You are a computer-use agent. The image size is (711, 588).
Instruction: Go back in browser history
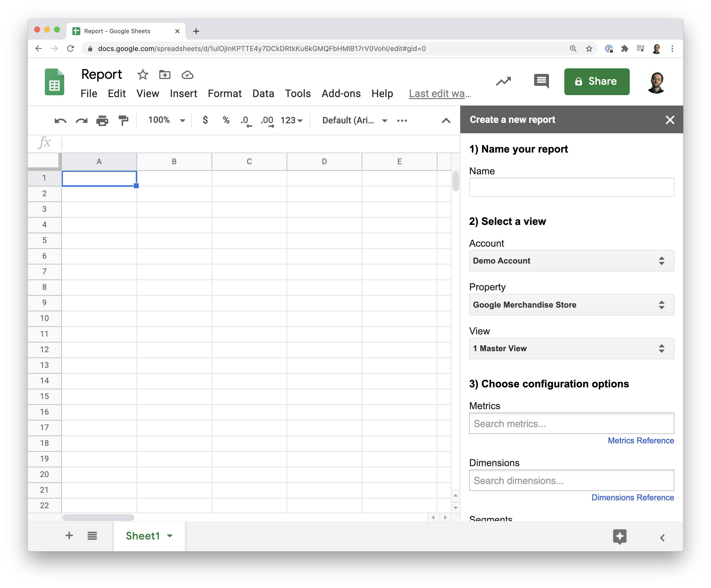click(39, 48)
